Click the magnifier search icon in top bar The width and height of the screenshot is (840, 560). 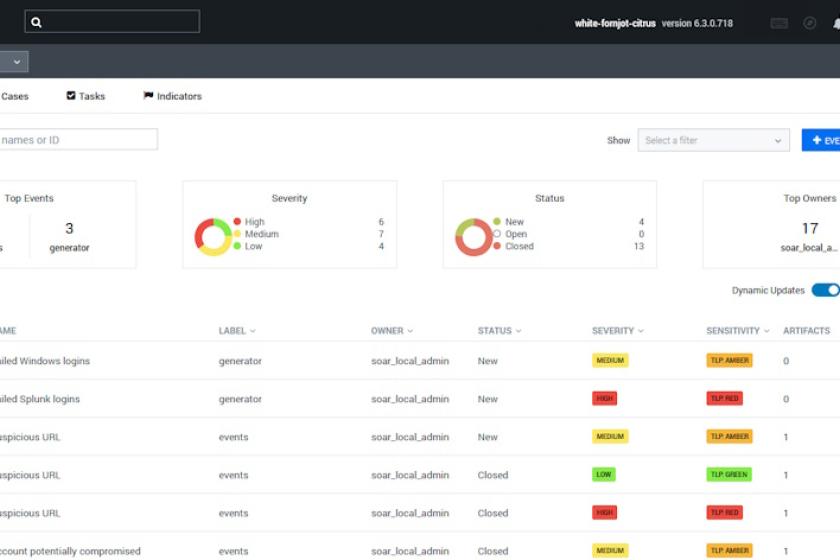pyautogui.click(x=36, y=22)
